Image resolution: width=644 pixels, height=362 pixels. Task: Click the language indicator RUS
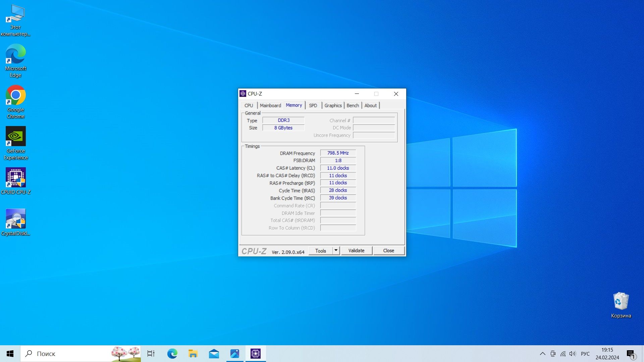(x=586, y=353)
